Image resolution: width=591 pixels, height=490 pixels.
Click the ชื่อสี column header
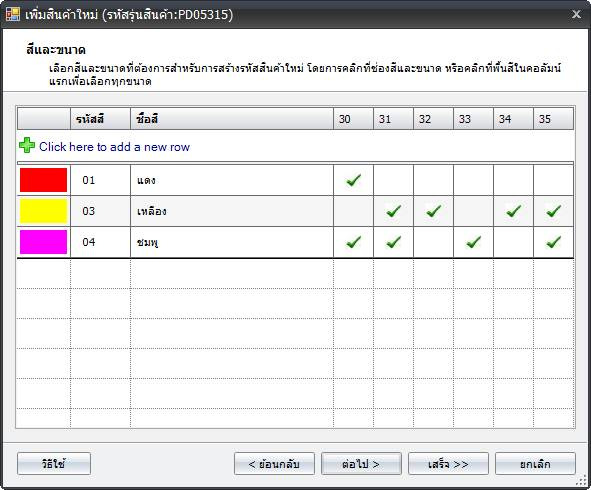232,119
